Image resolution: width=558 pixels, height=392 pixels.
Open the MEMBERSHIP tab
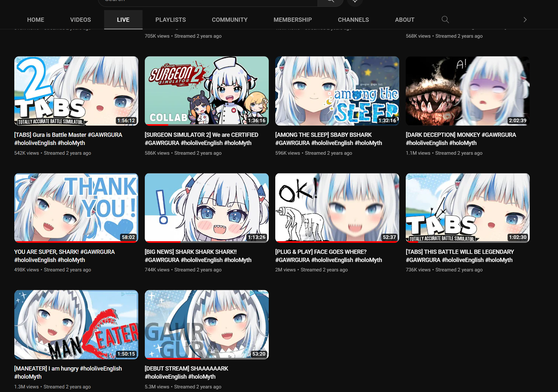[x=293, y=20]
